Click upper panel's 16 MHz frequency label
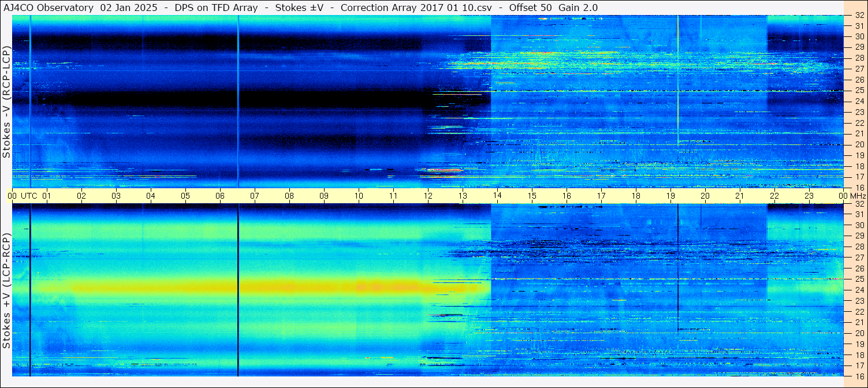This screenshot has width=868, height=388. (x=859, y=187)
